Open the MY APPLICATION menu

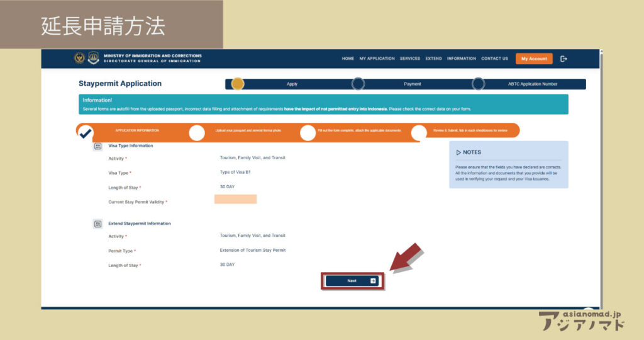point(377,59)
